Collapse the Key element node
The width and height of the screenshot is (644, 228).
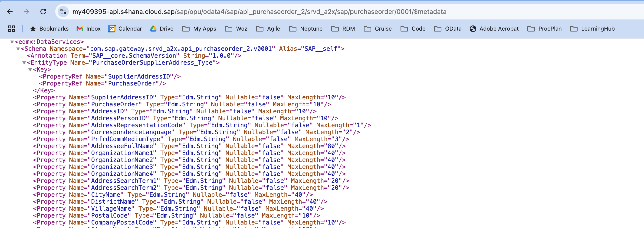[x=30, y=70]
